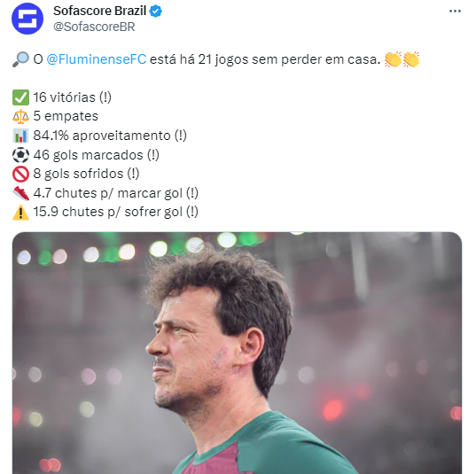The width and height of the screenshot is (476, 474).
Task: Click the balance scale emoji
Action: pyautogui.click(x=20, y=117)
